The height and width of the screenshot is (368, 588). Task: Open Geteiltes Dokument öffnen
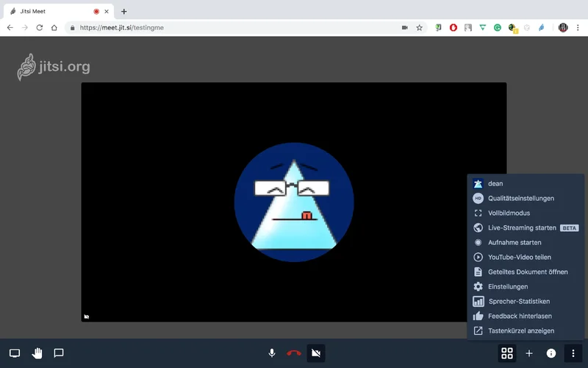click(x=526, y=272)
